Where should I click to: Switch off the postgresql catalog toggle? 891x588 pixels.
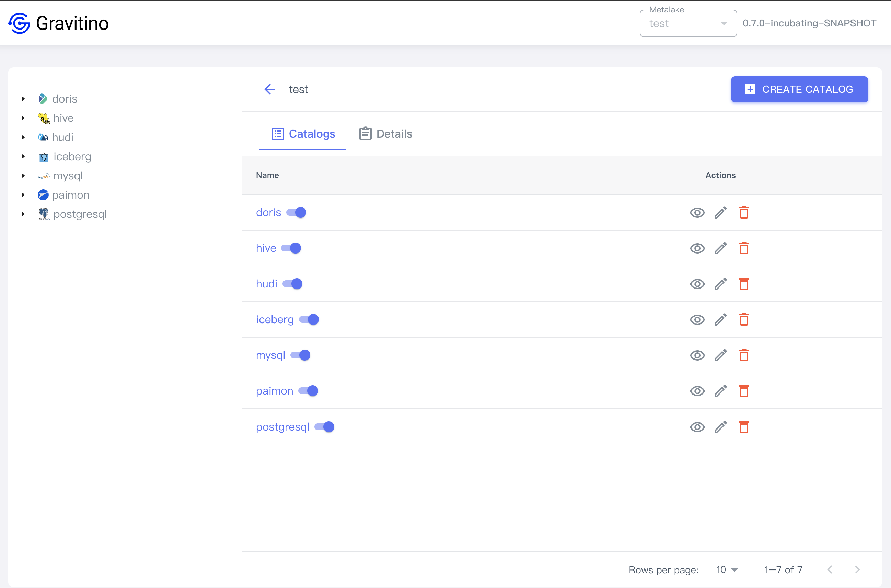pyautogui.click(x=324, y=427)
